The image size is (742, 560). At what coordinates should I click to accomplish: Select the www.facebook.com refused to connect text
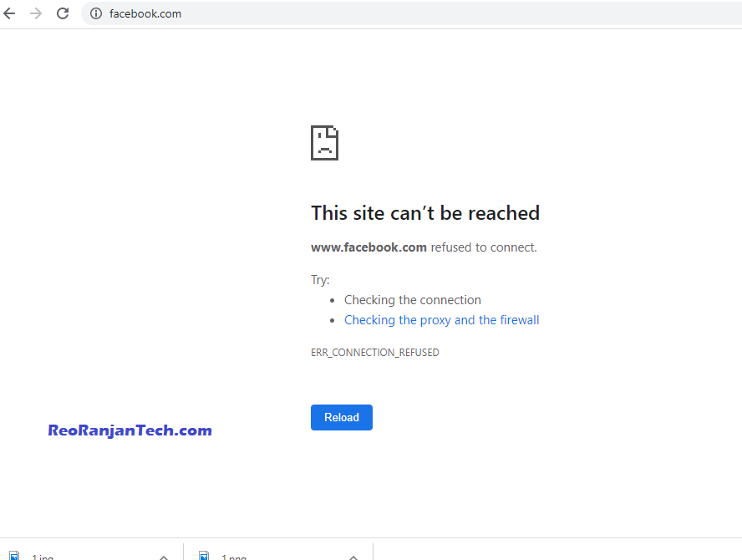[424, 247]
